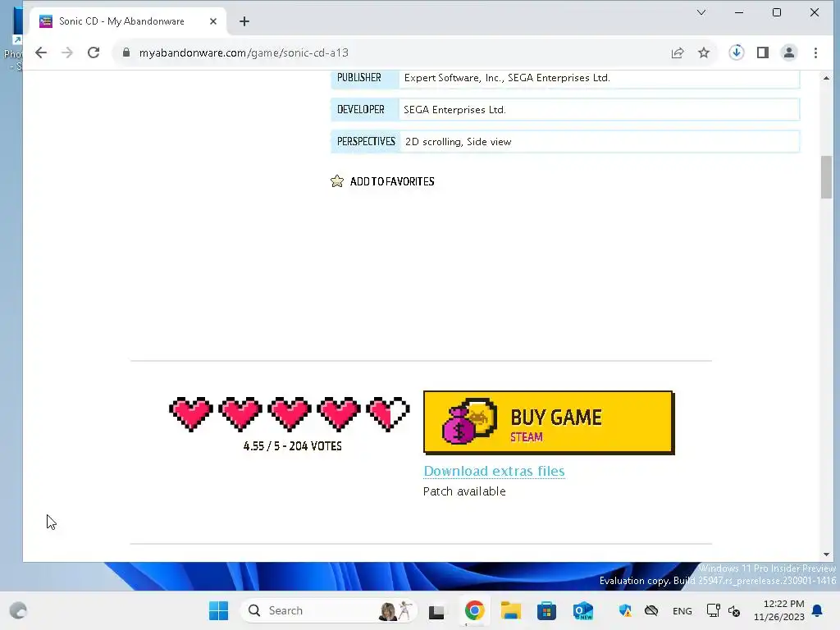840x630 pixels.
Task: Go back to the previous page
Action: [41, 52]
